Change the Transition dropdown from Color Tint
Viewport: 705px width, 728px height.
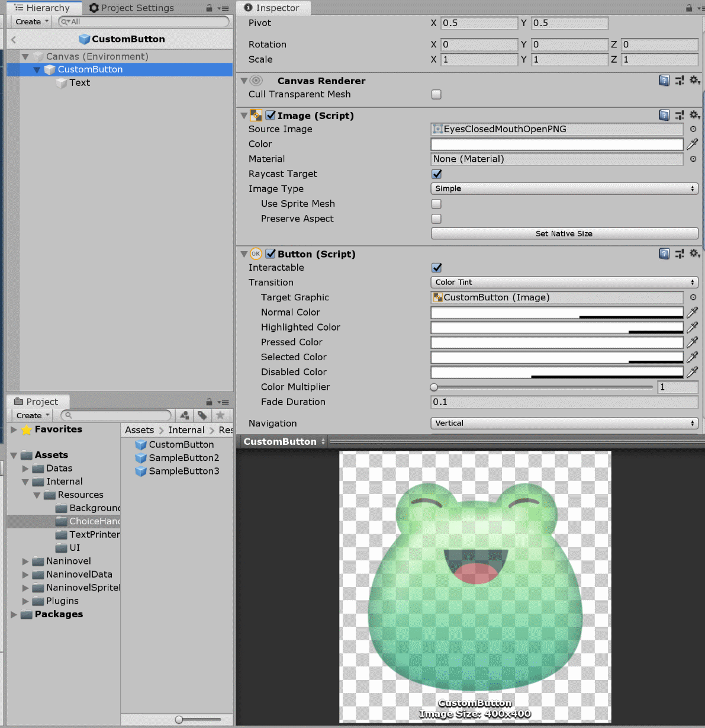tap(564, 283)
